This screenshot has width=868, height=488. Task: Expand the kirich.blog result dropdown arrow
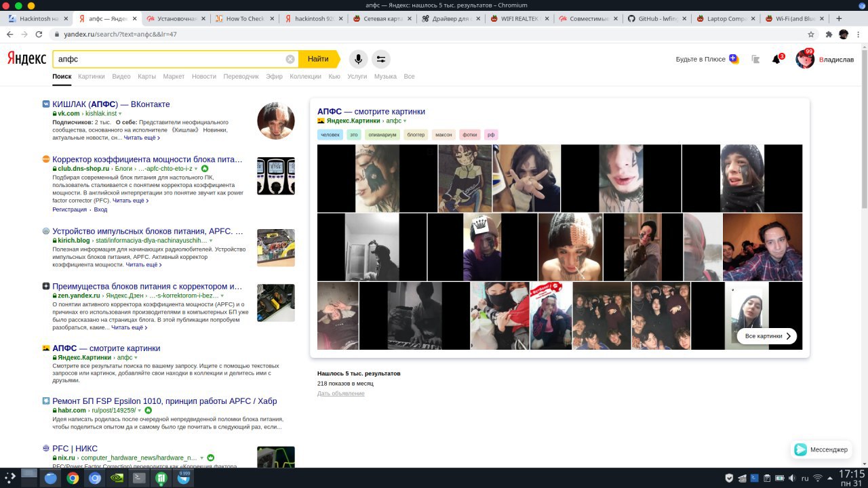(x=211, y=241)
